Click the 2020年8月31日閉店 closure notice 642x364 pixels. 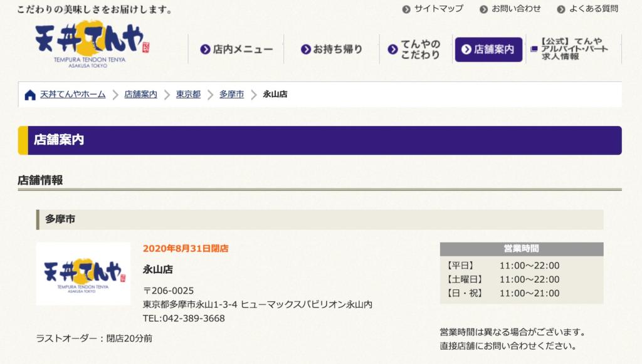tap(186, 249)
